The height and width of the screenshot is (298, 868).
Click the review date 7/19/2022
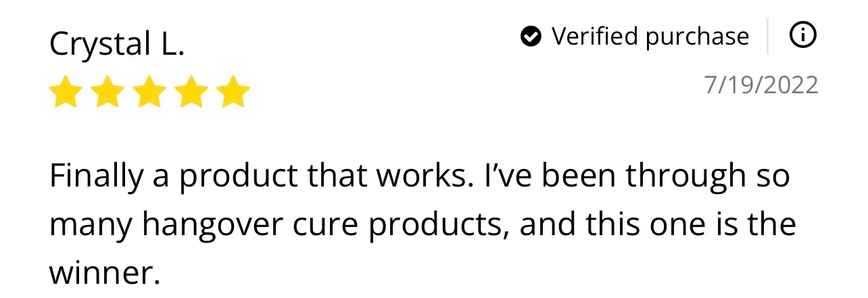(761, 85)
